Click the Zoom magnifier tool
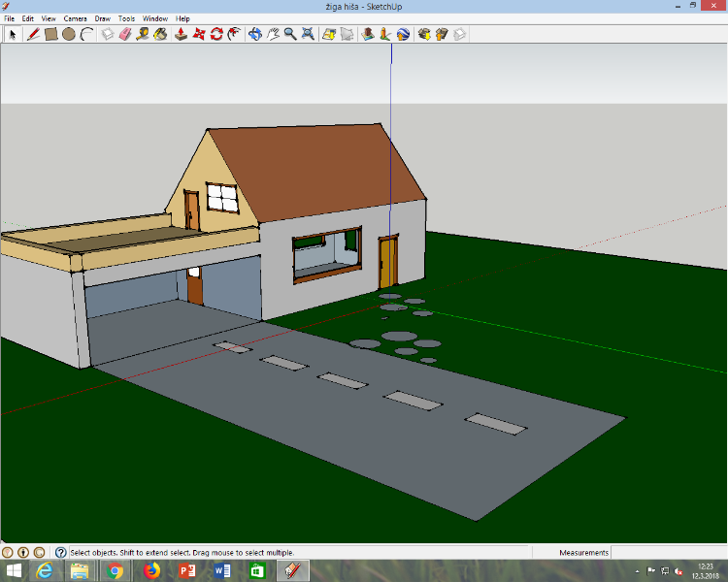This screenshot has height=582, width=728. [290, 34]
